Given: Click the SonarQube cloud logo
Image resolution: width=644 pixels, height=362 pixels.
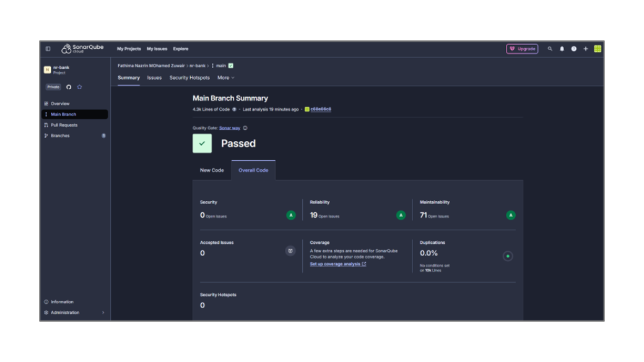Looking at the screenshot, I should [x=82, y=49].
